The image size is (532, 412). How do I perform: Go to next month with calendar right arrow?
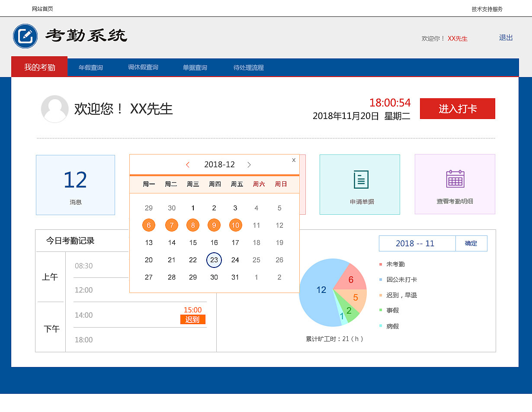249,164
